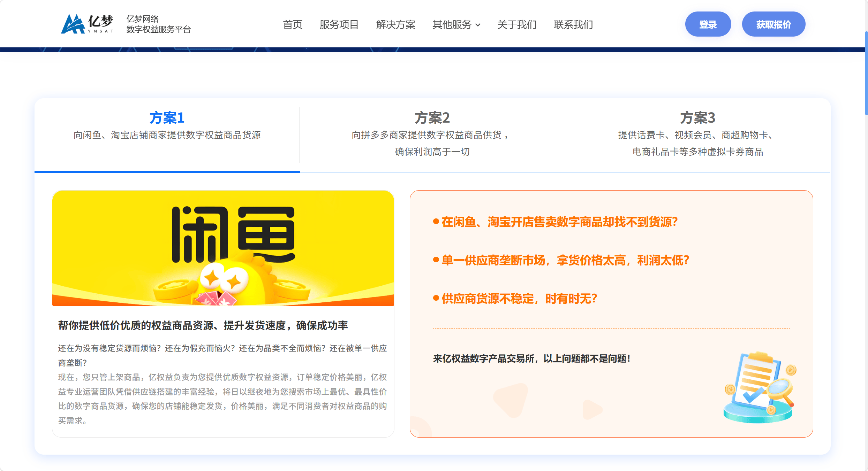Click 亿梦网络 数字权益服务平台 site title

point(158,24)
